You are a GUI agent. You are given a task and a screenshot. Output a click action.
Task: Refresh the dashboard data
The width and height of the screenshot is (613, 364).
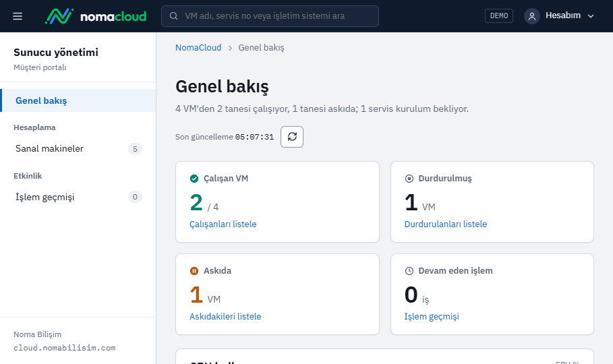(x=292, y=137)
